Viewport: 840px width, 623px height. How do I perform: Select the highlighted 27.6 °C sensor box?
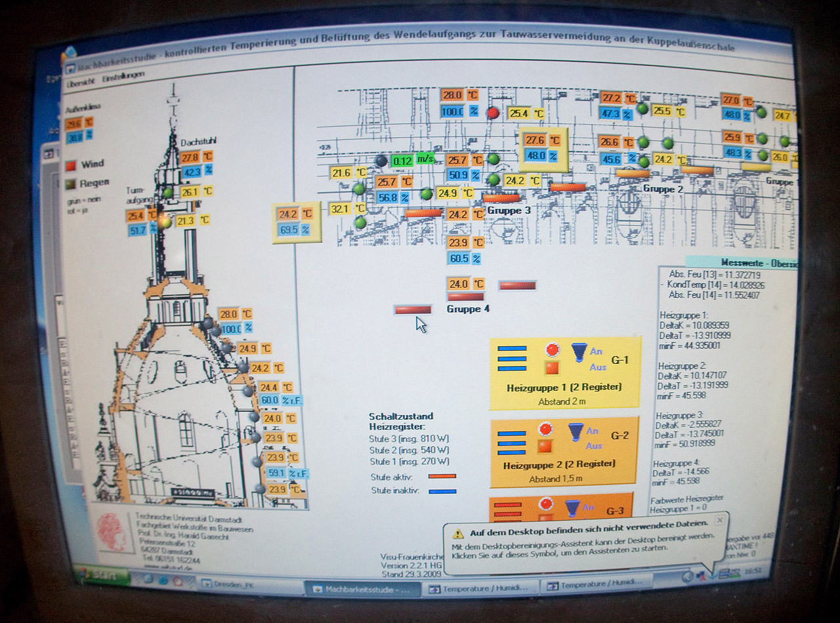(x=544, y=149)
